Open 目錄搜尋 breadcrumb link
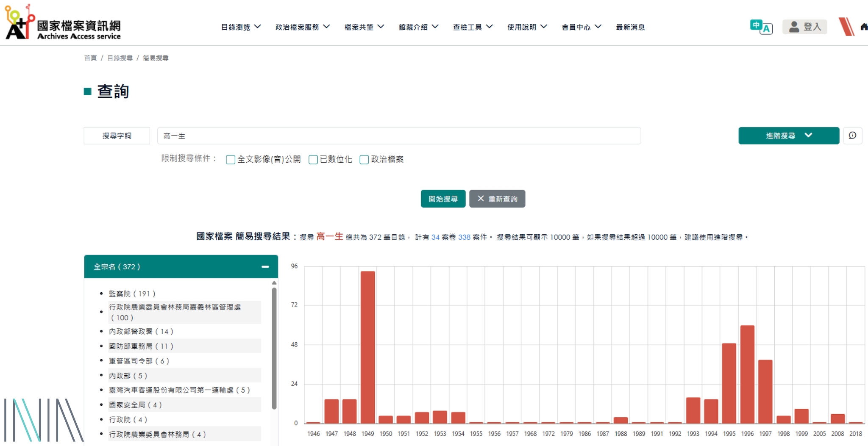 pos(120,58)
